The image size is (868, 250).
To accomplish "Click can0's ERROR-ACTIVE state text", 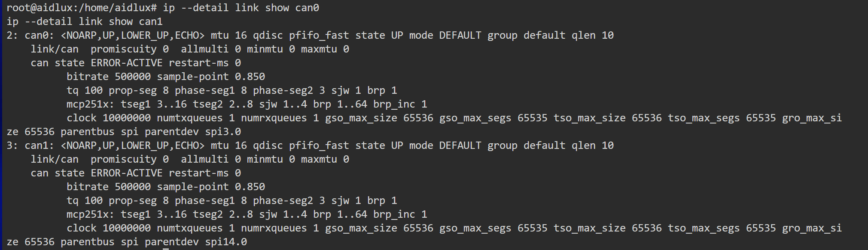I will coord(127,63).
